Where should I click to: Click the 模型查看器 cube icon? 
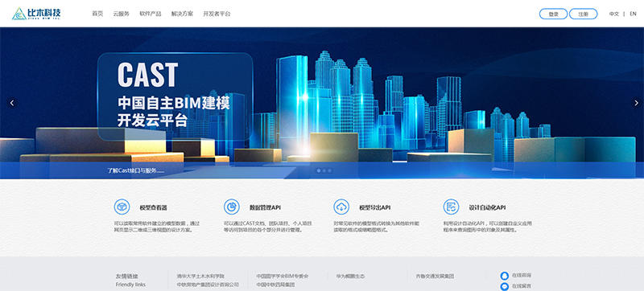coord(122,207)
